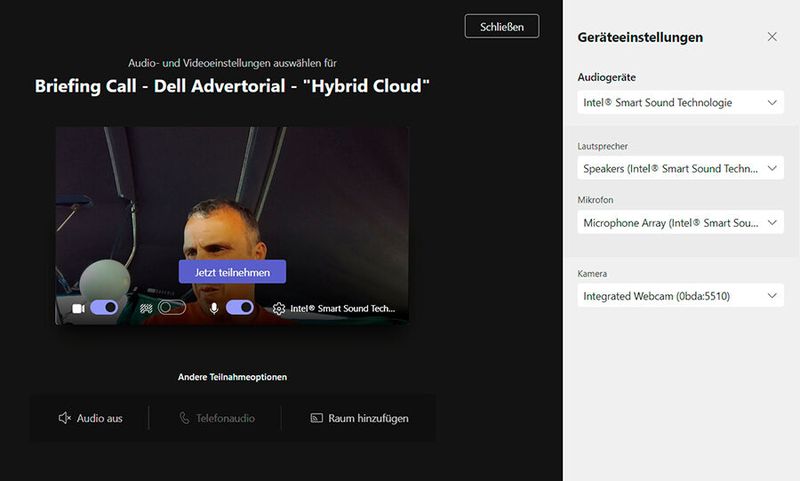
Task: Close the Geräteeinstellungen panel with X
Action: (772, 37)
